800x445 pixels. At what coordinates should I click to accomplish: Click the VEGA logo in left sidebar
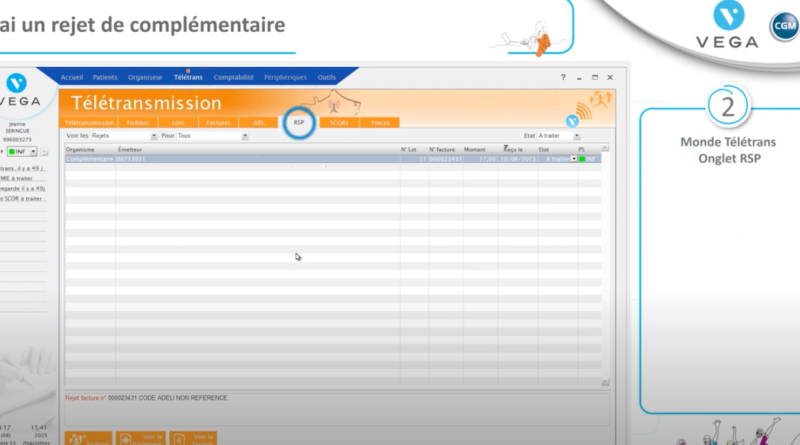click(18, 90)
